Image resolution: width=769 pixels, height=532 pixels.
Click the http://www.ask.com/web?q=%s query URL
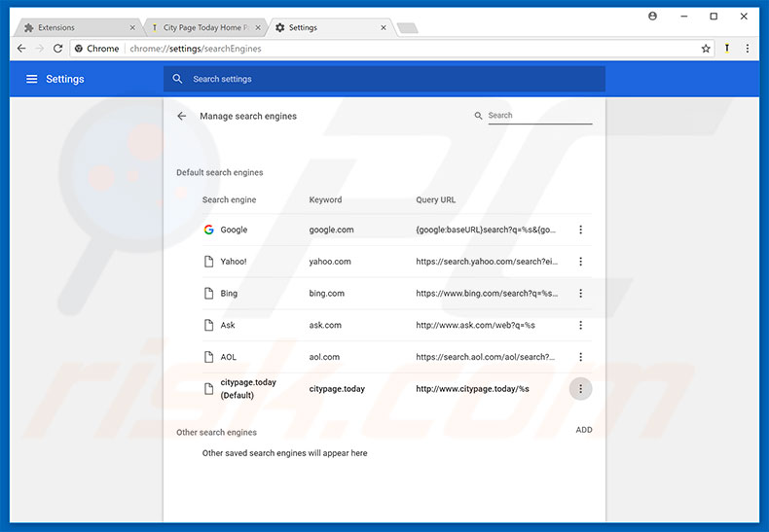tap(475, 325)
